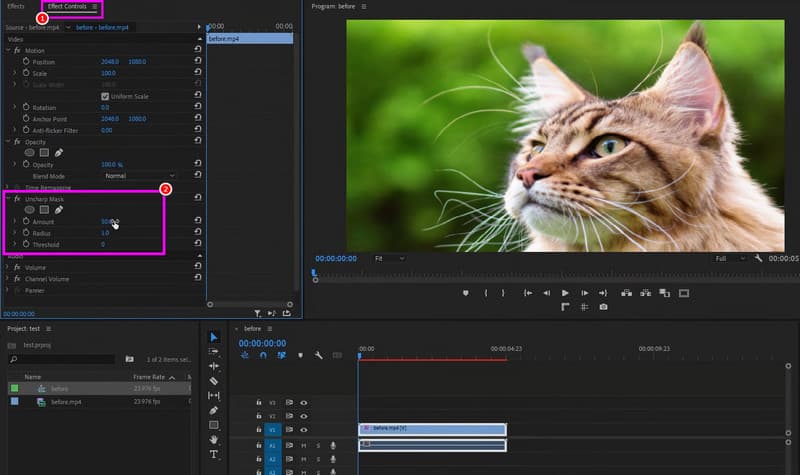This screenshot has width=800, height=475.
Task: Collapse the Unsharp Mask effect
Action: 8,198
